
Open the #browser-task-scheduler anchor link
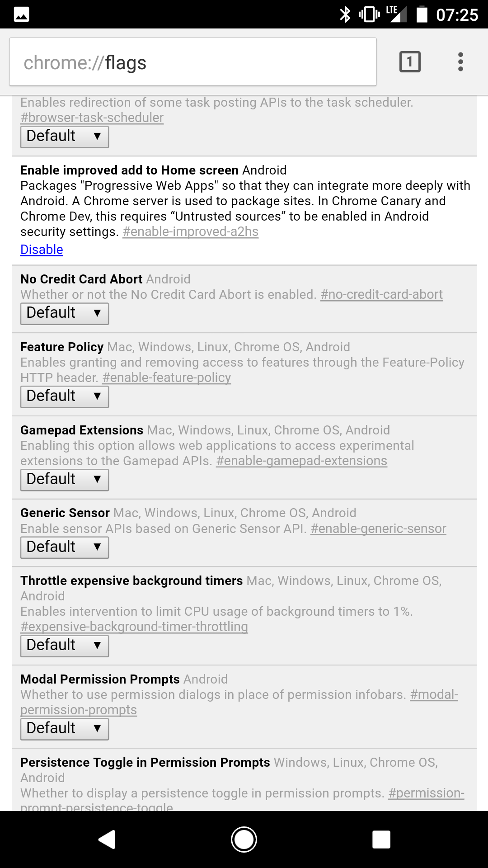(92, 118)
